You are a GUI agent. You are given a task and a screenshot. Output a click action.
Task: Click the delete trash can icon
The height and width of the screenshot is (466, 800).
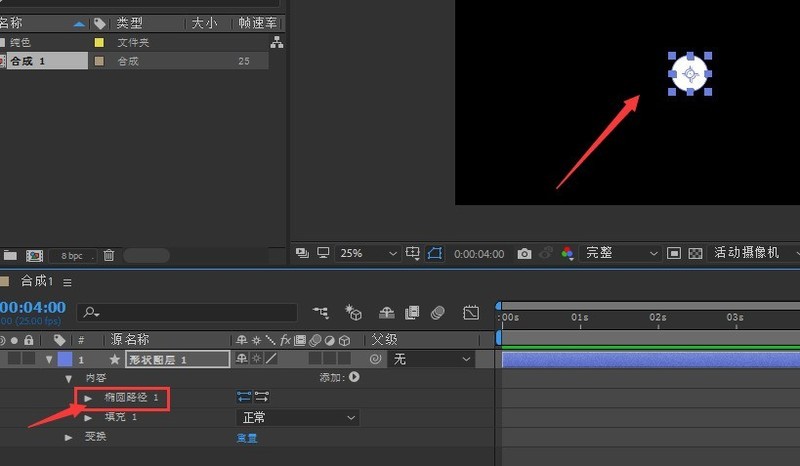coord(109,255)
